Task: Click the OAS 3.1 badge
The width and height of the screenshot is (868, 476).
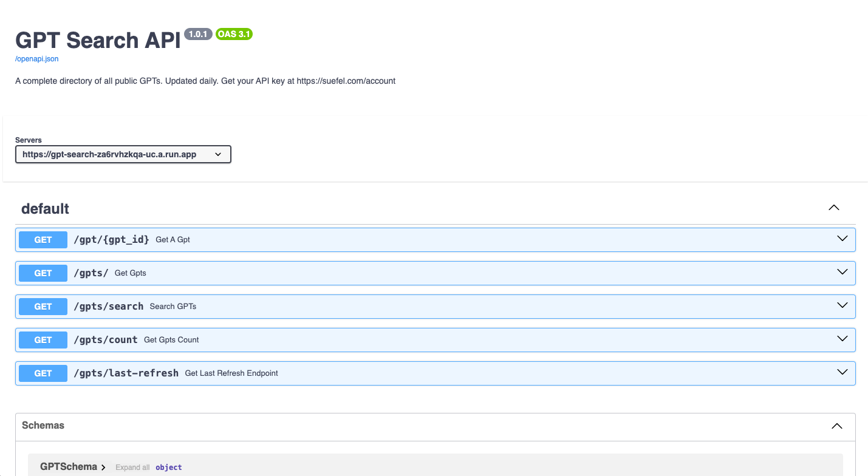Action: [234, 34]
